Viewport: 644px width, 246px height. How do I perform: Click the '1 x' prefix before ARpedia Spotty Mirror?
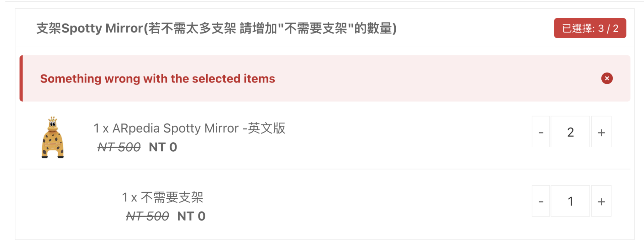[101, 128]
